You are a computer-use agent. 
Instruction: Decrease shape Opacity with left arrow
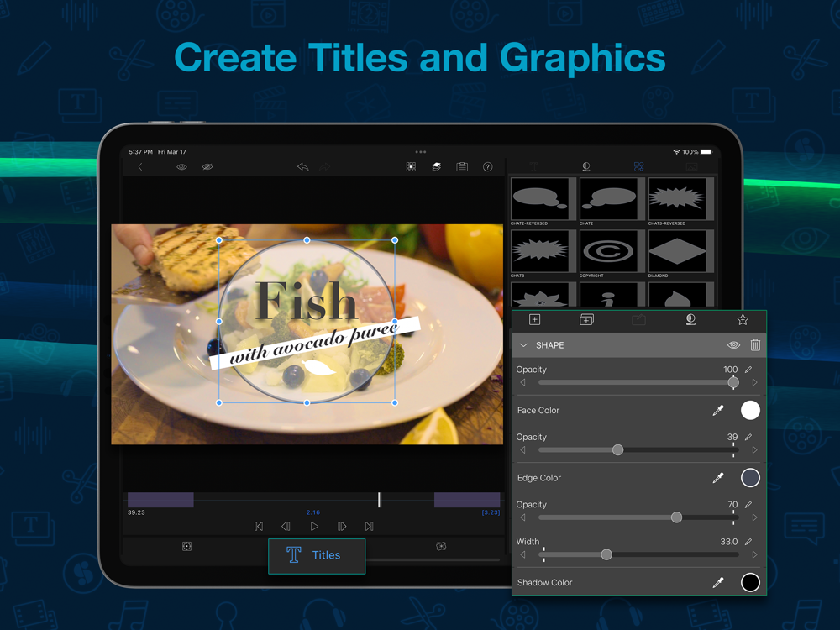pos(522,382)
